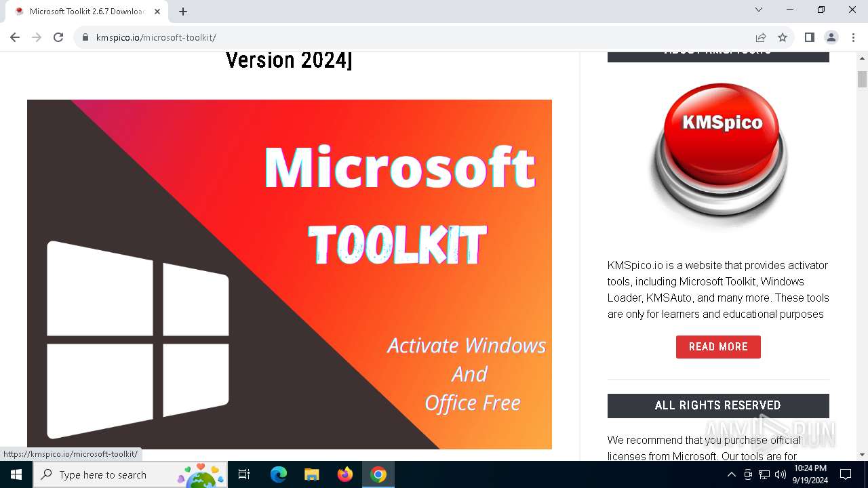Toggle the browser side panel
This screenshot has height=488, width=868.
[809, 37]
